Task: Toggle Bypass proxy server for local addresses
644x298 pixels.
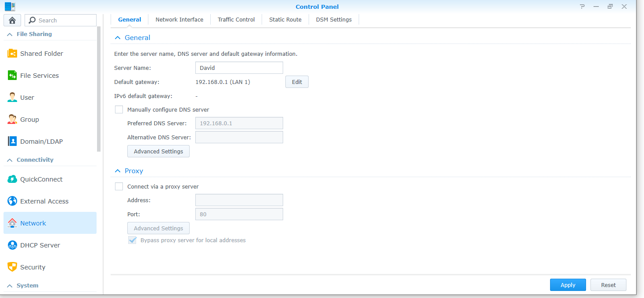Action: (132, 240)
